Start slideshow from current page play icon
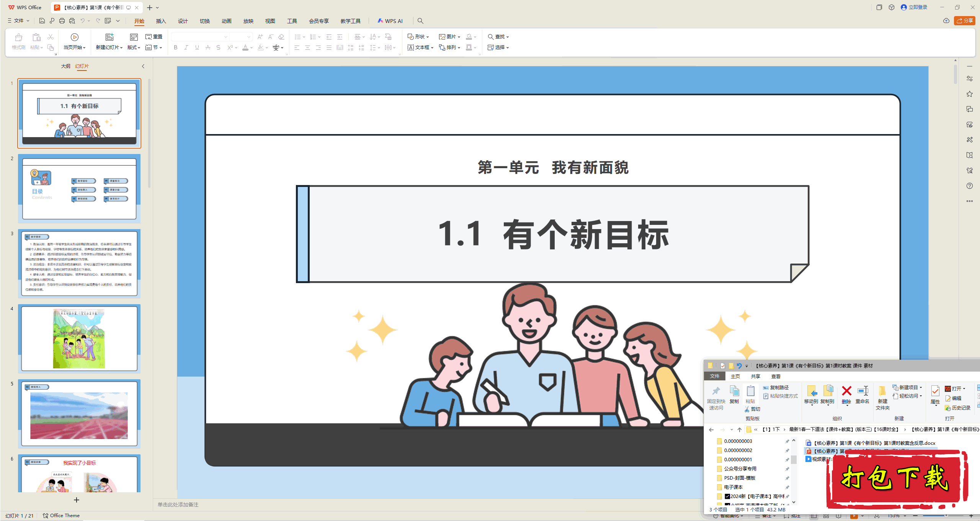This screenshot has width=980, height=521. pyautogui.click(x=75, y=37)
